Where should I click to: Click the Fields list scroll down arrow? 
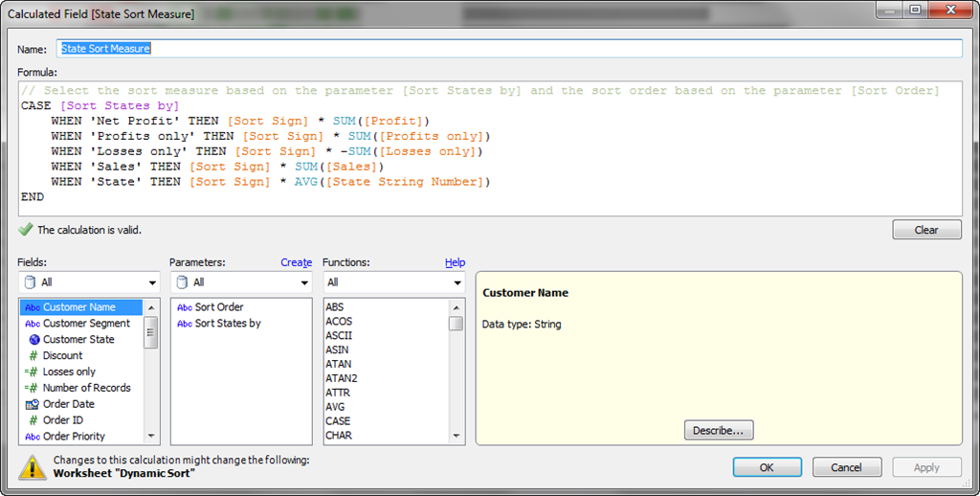tap(150, 436)
